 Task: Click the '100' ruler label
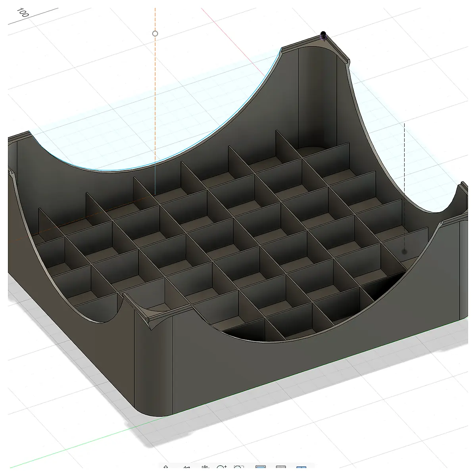[23, 13]
